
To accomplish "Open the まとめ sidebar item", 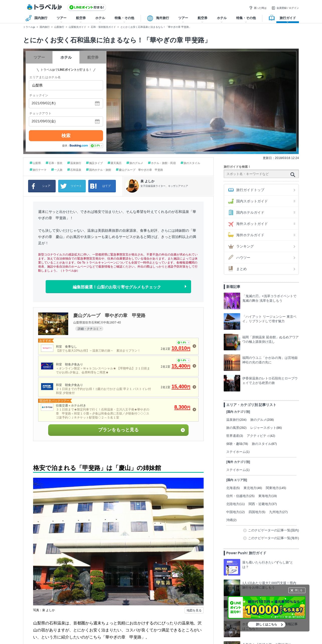I will 261,269.
